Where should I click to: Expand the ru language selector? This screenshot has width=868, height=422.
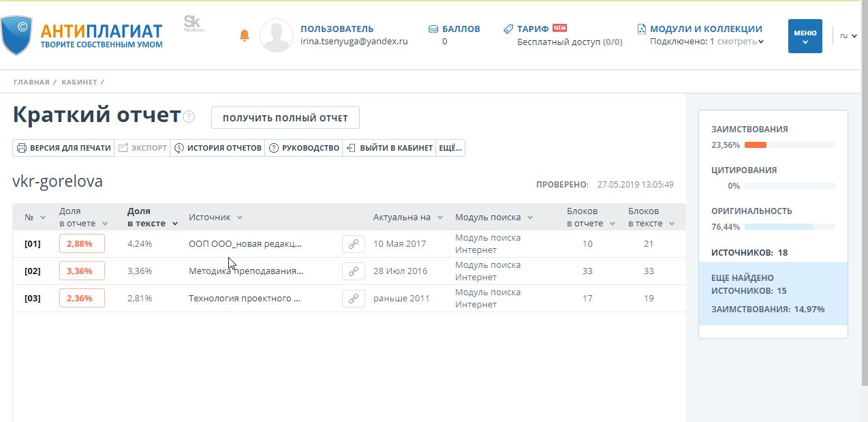pyautogui.click(x=848, y=35)
